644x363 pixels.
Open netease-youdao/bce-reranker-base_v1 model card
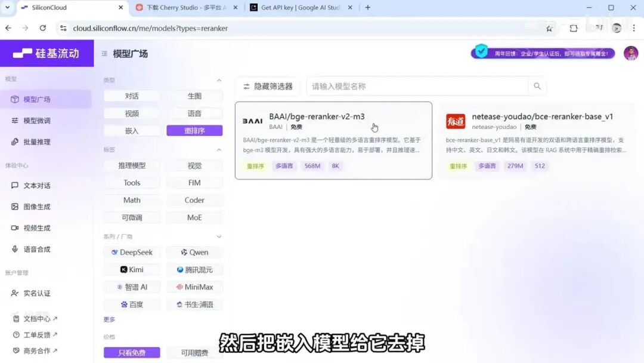pos(537,140)
